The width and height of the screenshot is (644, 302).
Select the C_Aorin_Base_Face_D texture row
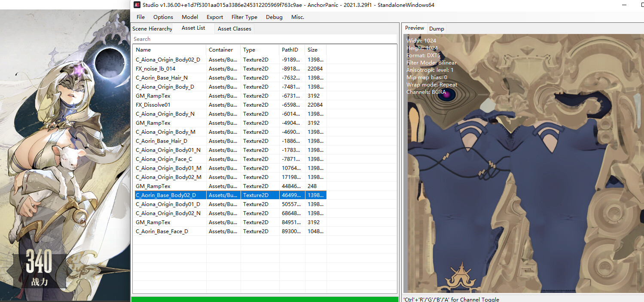pyautogui.click(x=162, y=231)
